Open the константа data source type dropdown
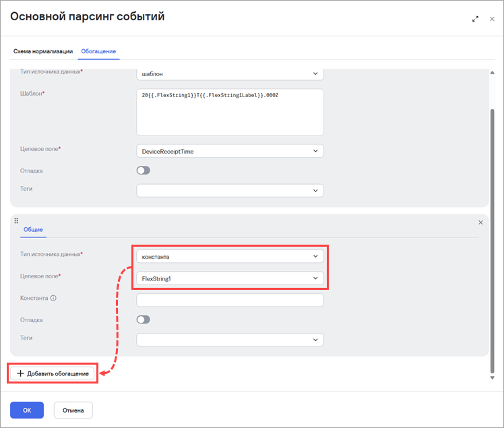Image resolution: width=504 pixels, height=428 pixels. [x=230, y=257]
